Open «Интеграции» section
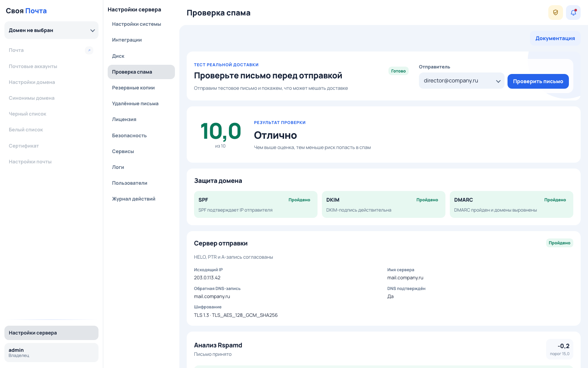Screen dimensions: 588x368 click(x=141, y=40)
